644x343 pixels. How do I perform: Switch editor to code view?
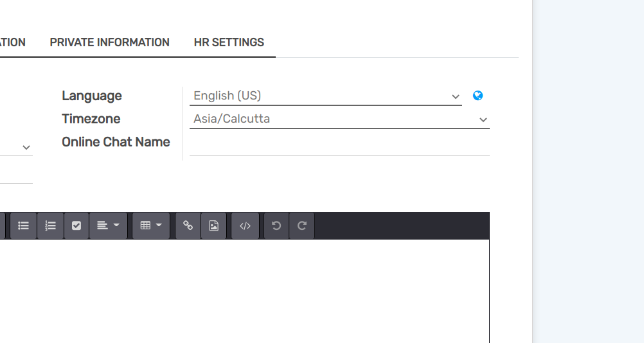click(245, 225)
